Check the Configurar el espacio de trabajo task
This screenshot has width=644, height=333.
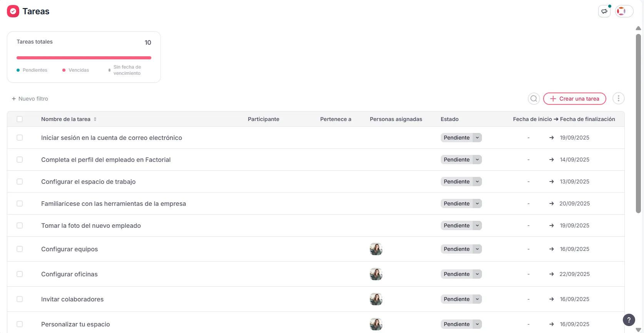tap(20, 182)
